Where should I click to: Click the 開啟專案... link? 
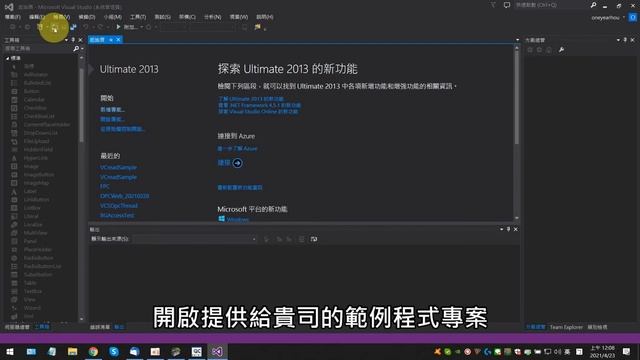(113, 119)
